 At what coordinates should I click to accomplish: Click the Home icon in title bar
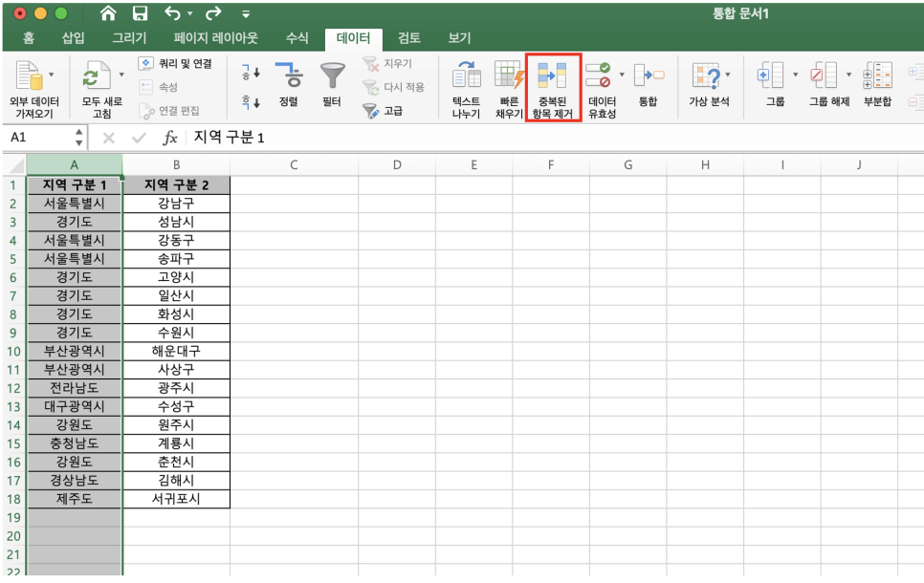pyautogui.click(x=108, y=13)
